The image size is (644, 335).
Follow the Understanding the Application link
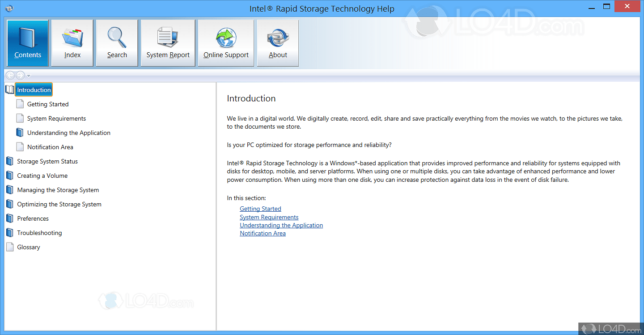[x=281, y=225]
